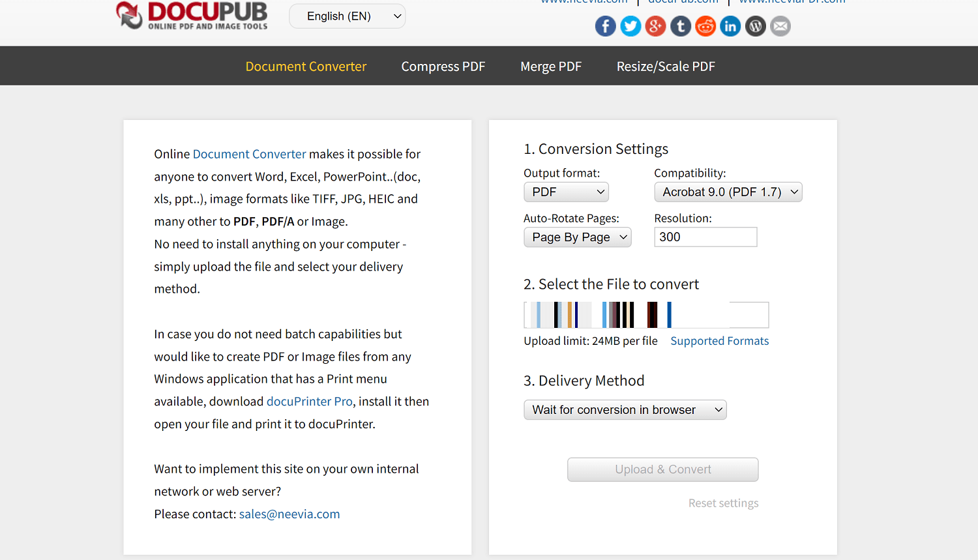The image size is (978, 560).
Task: Click the DocuPub logo
Action: point(192,15)
